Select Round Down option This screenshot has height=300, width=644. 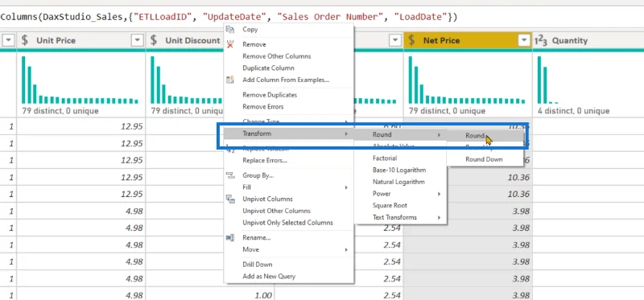tap(485, 159)
